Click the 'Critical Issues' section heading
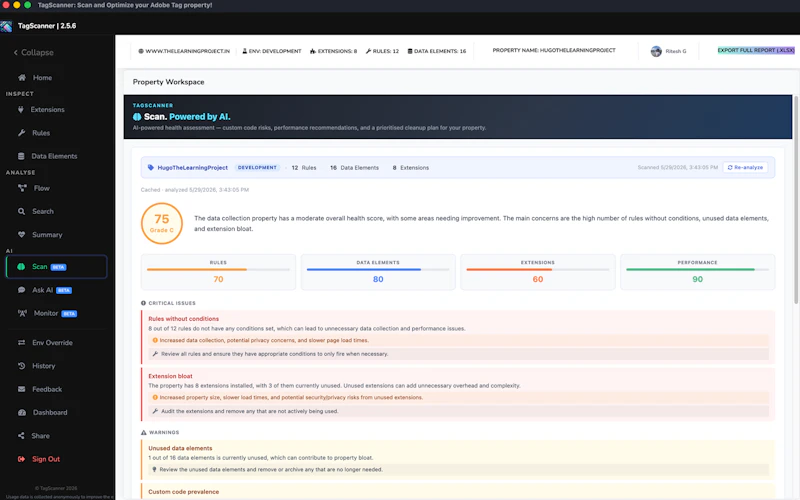Viewport: 800px width, 500px height. click(x=172, y=303)
